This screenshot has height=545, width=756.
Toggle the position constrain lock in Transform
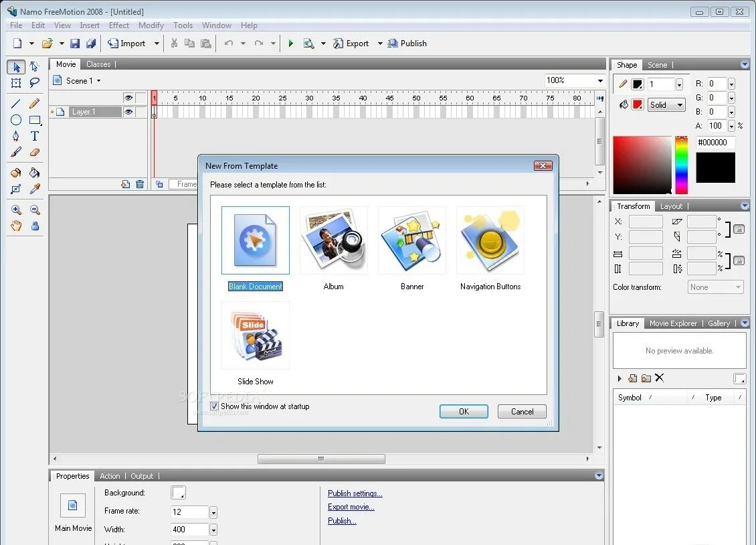coord(739,230)
